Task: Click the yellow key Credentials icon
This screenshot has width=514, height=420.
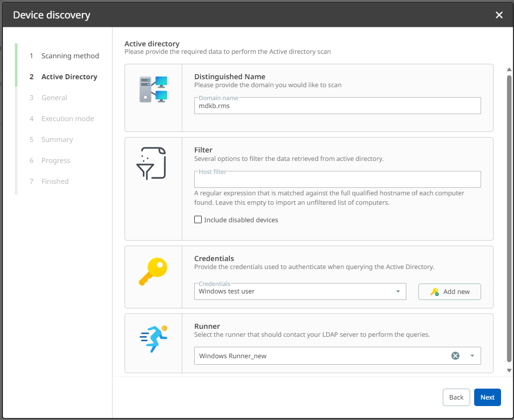Action: click(153, 272)
